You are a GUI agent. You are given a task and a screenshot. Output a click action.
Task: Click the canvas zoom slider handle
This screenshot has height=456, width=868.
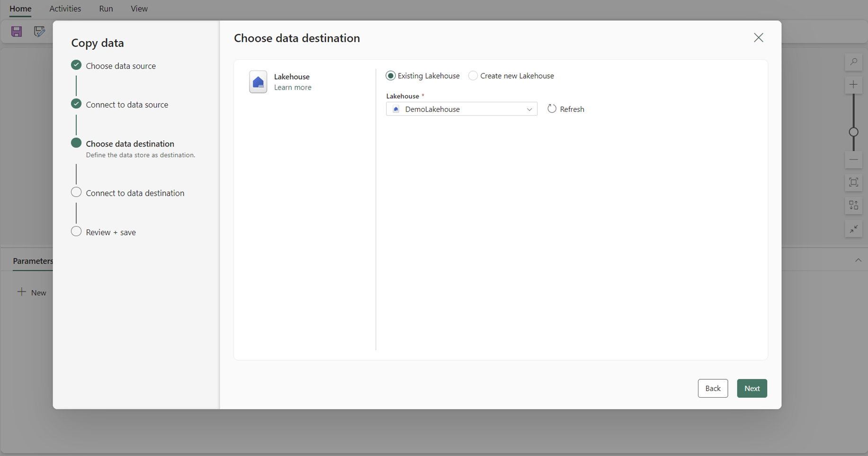point(853,132)
